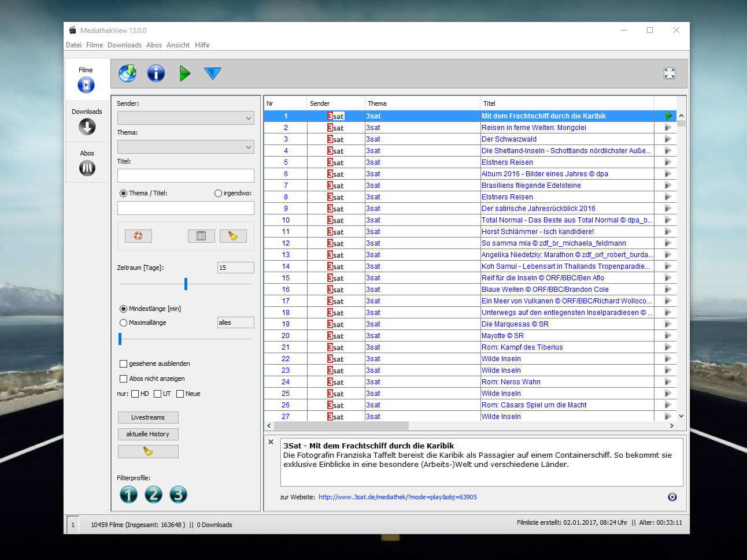747x560 pixels.
Task: Click play arrow for Der Schwarzwald row
Action: click(x=668, y=139)
